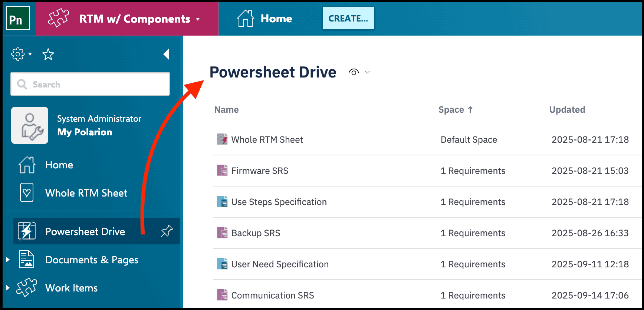
Task: Sort by the Space column header
Action: (451, 109)
